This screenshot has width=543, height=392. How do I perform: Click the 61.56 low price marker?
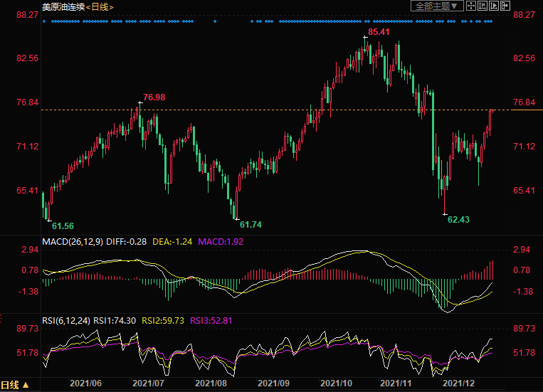(x=63, y=225)
